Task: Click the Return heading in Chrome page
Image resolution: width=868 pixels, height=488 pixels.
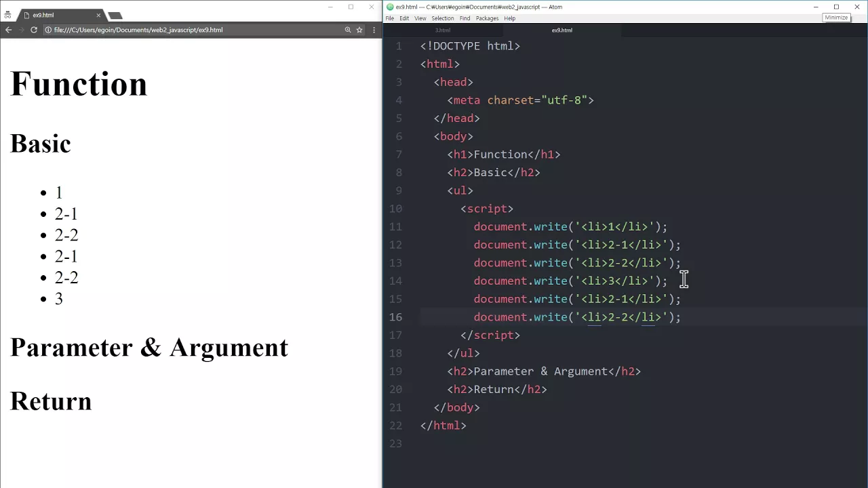Action: pyautogui.click(x=51, y=401)
